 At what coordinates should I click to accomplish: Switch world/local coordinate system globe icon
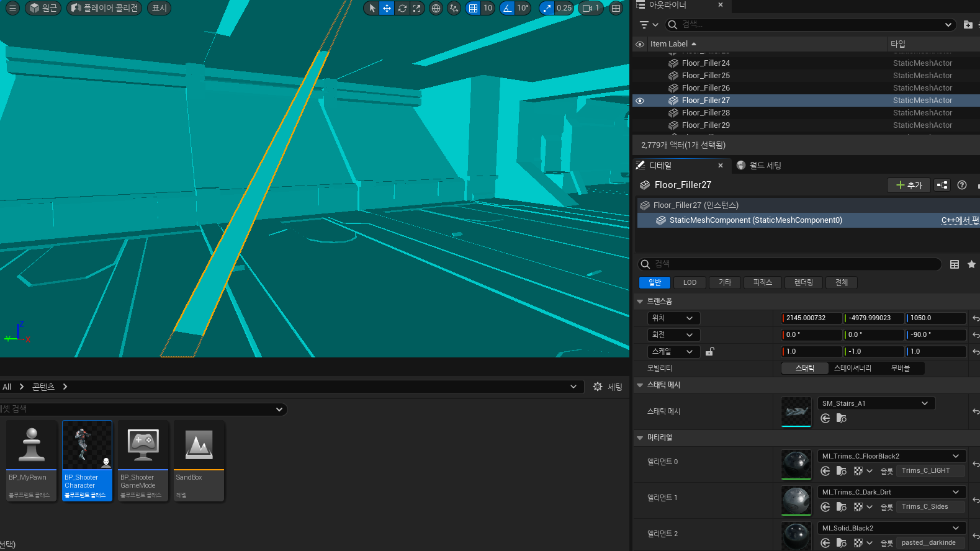[x=436, y=8]
